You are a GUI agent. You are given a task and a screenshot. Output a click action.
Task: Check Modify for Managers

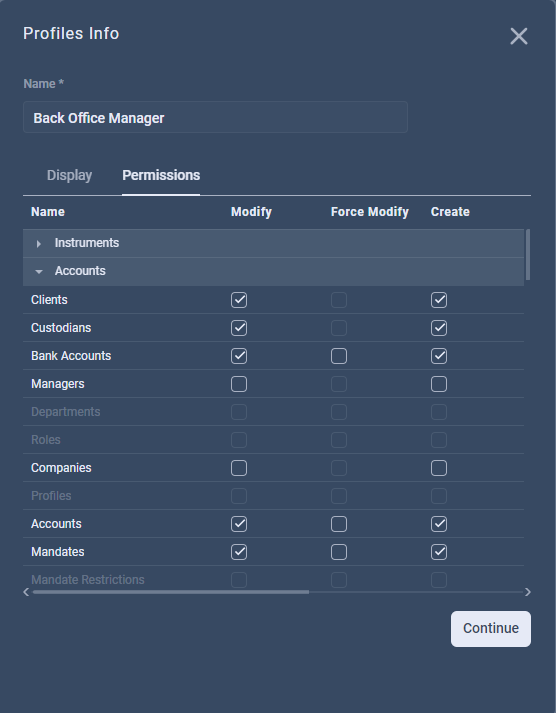pyautogui.click(x=239, y=384)
